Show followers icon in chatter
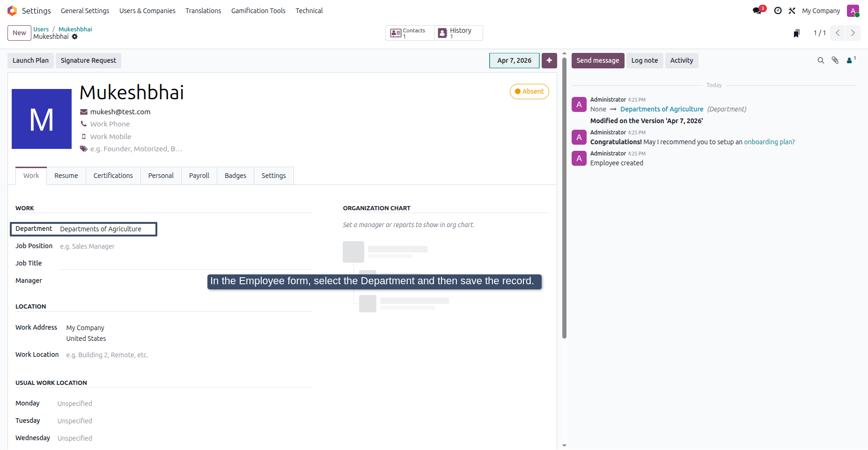This screenshot has height=450, width=868. pos(851,60)
